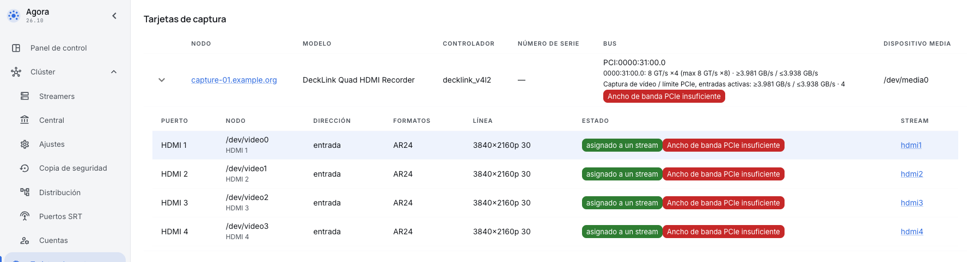This screenshot has height=262, width=980.
Task: Collapse the Clúster menu section chevron
Action: coord(114,72)
